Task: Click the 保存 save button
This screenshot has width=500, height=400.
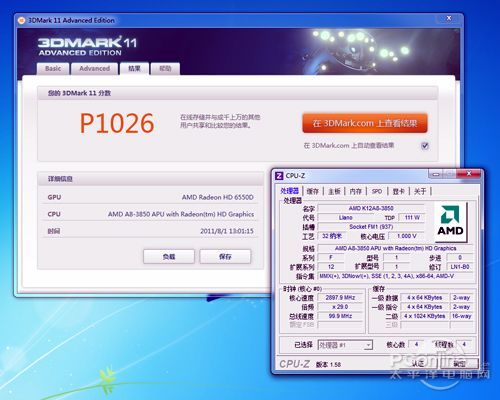Action: coord(225,257)
